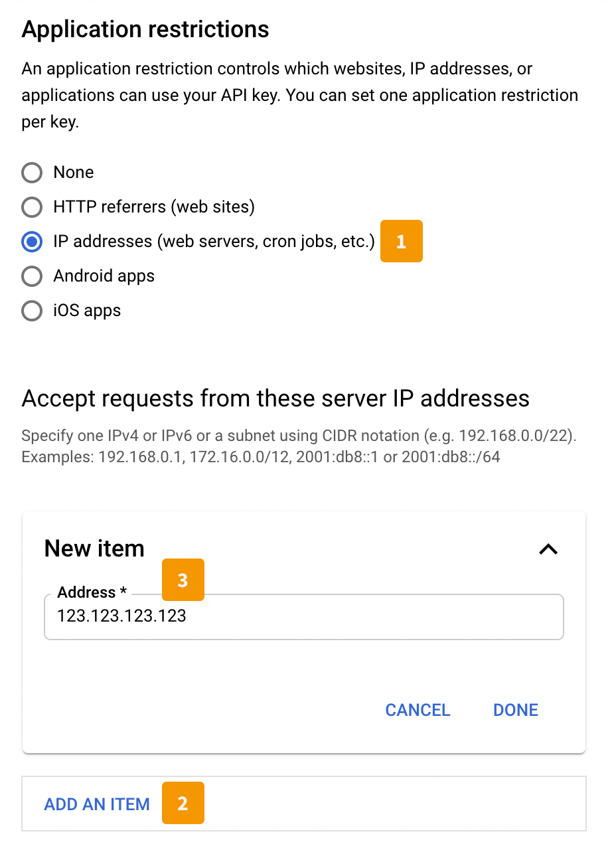Select the None radio button
The height and width of the screenshot is (862, 616).
pyautogui.click(x=32, y=173)
